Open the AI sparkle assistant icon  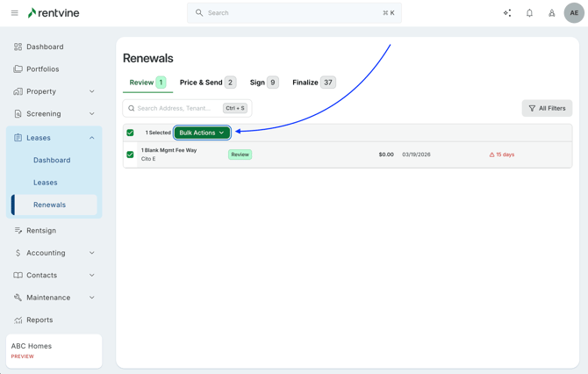[x=507, y=13]
